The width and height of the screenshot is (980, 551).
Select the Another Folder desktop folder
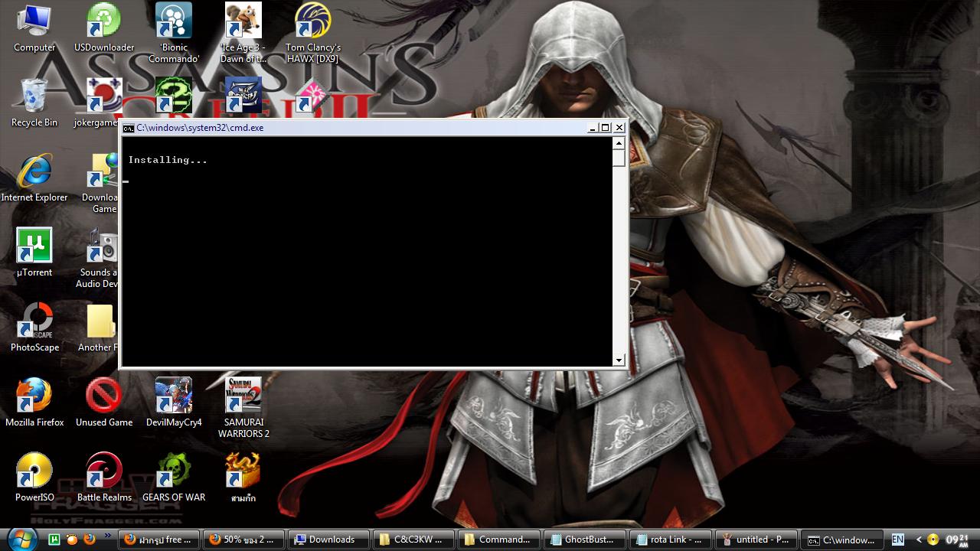[99, 328]
